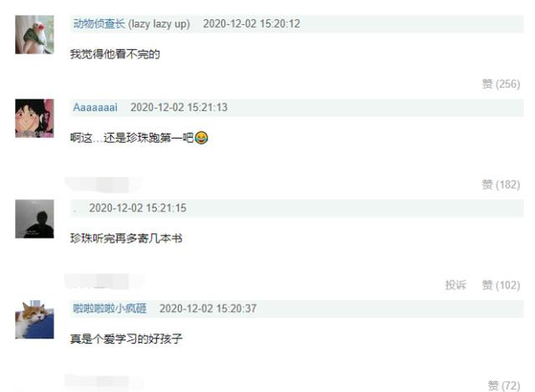This screenshot has width=535, height=392.
Task: Like the comment with 赞 (182)
Action: coord(501,185)
